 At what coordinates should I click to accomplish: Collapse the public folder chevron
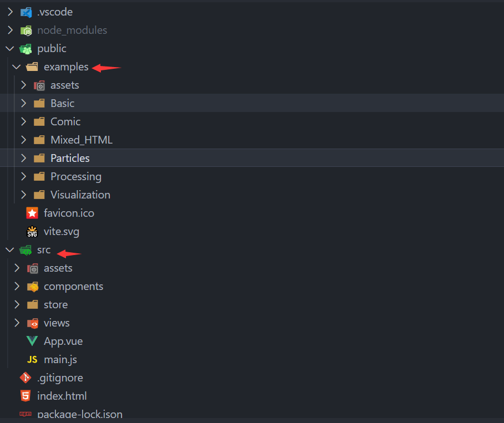coord(10,49)
